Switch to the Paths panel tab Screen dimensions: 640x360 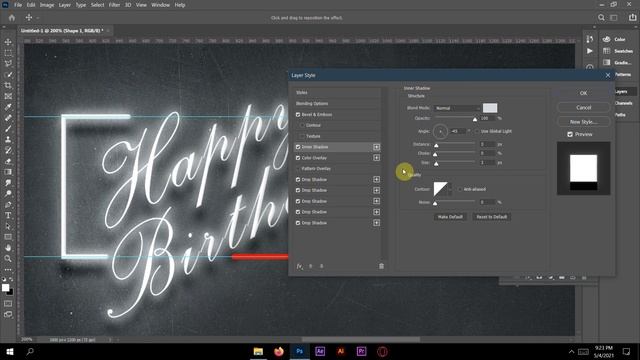pyautogui.click(x=620, y=115)
